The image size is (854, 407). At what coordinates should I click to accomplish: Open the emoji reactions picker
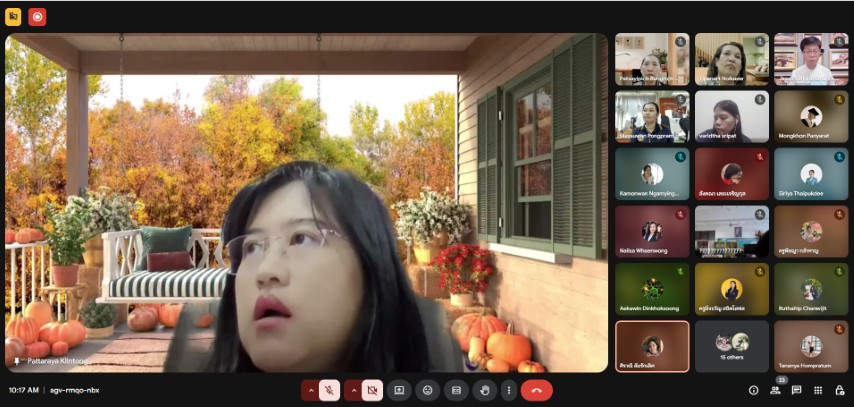pos(427,390)
